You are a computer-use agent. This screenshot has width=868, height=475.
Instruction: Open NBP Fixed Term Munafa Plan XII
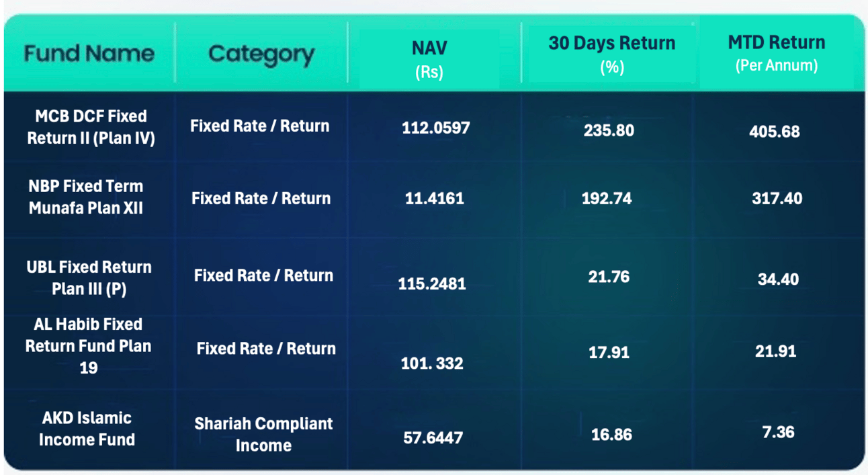86,197
